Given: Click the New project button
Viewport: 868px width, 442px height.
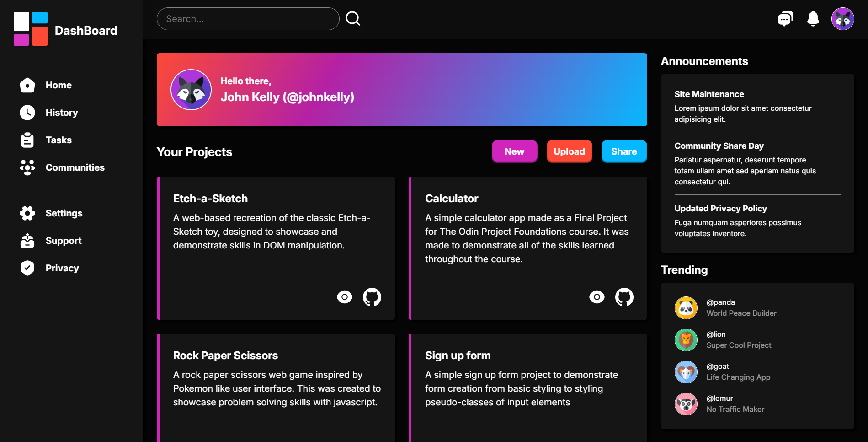Looking at the screenshot, I should [514, 151].
